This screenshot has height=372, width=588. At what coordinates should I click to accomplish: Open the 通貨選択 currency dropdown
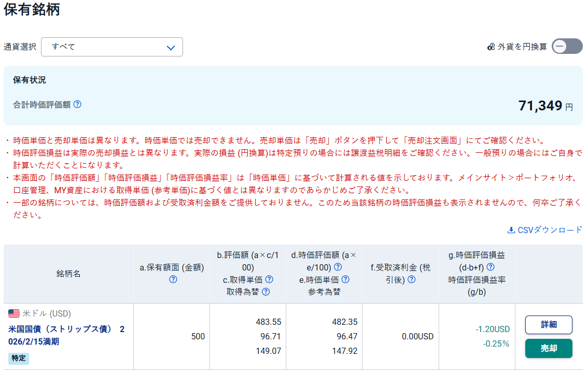[x=111, y=47]
